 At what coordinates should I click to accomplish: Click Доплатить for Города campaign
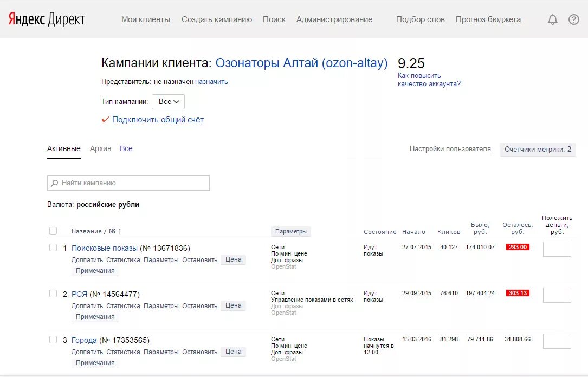pyautogui.click(x=87, y=352)
